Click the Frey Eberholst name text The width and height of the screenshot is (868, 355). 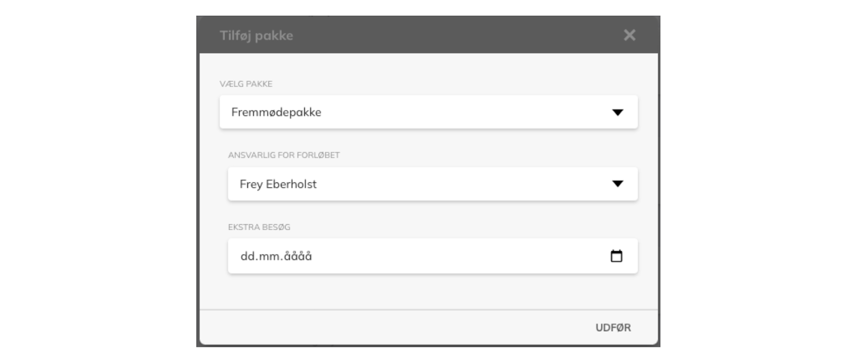click(278, 185)
